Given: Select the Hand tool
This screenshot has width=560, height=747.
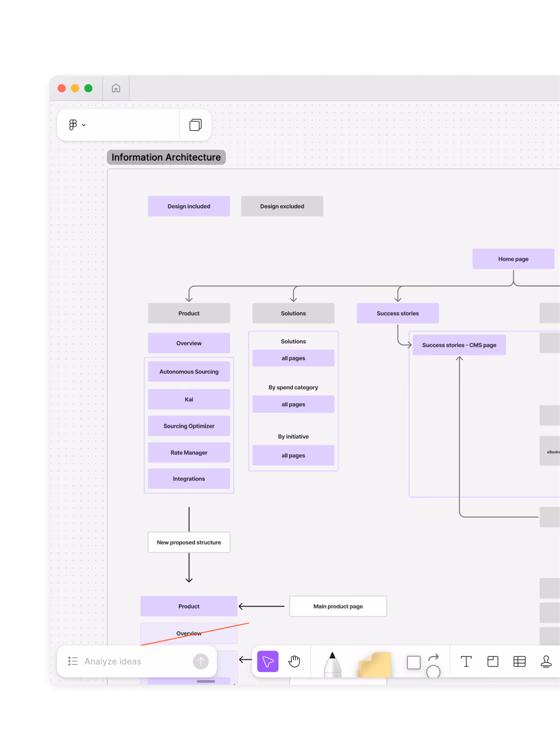Looking at the screenshot, I should pyautogui.click(x=294, y=661).
